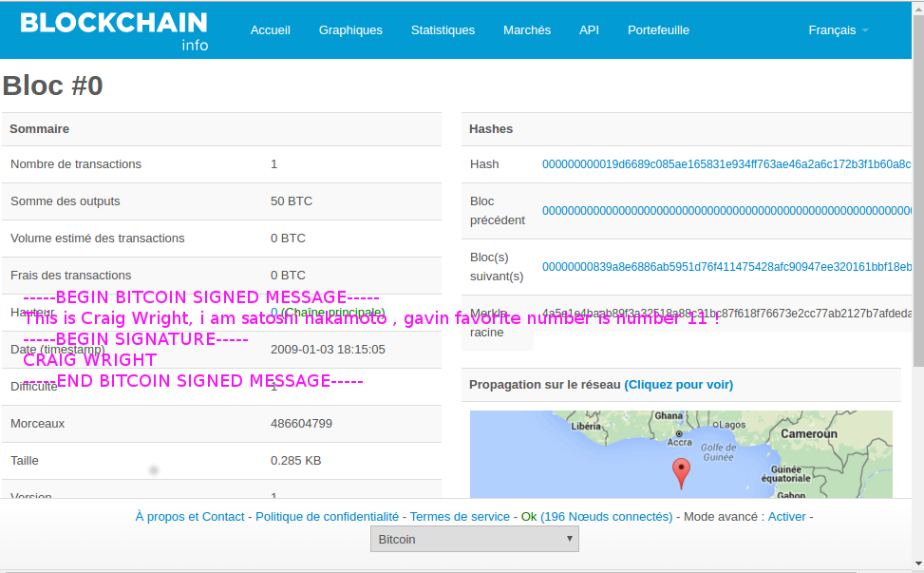Click the 'Cameroun' label on the map
Screen dimensions: 924x573
tap(808, 434)
